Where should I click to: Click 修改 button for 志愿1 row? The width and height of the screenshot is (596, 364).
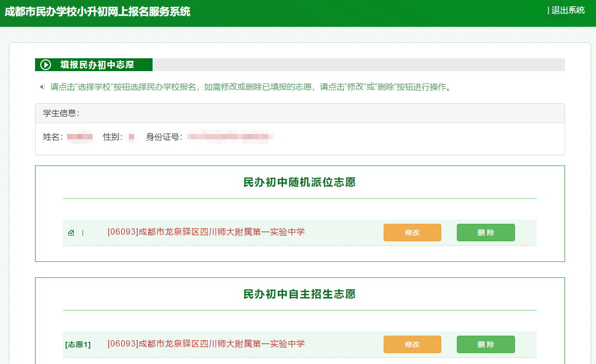(412, 344)
